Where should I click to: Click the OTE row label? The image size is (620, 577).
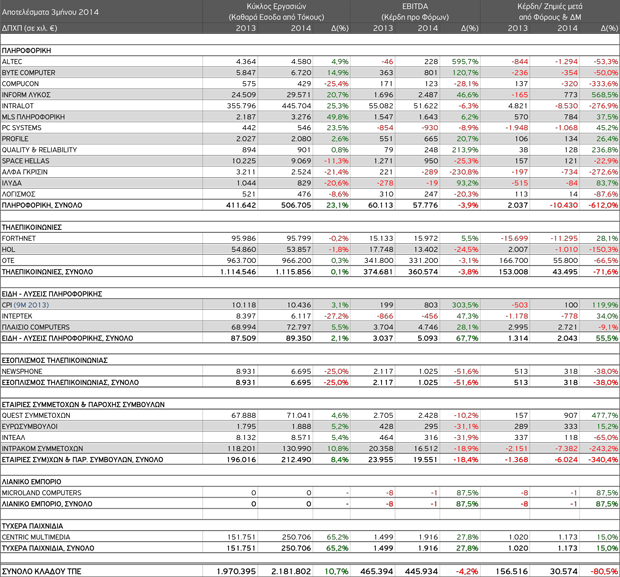click(x=8, y=261)
